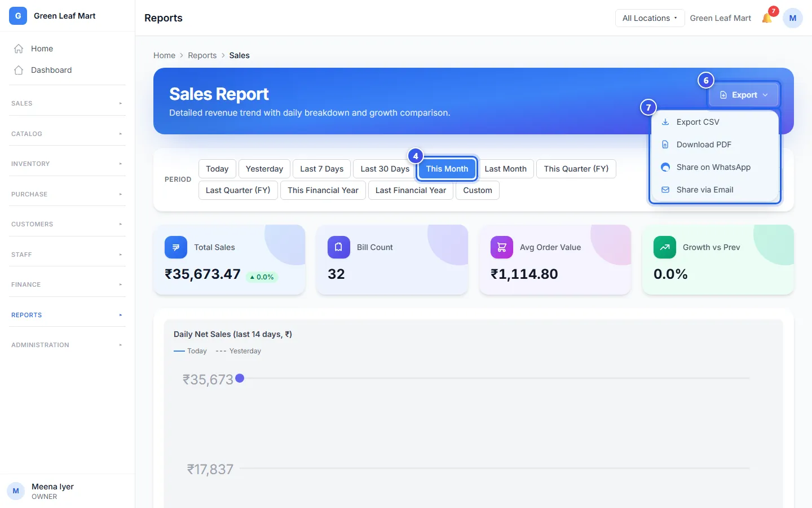Select the Today period filter
The image size is (812, 508).
click(x=217, y=169)
